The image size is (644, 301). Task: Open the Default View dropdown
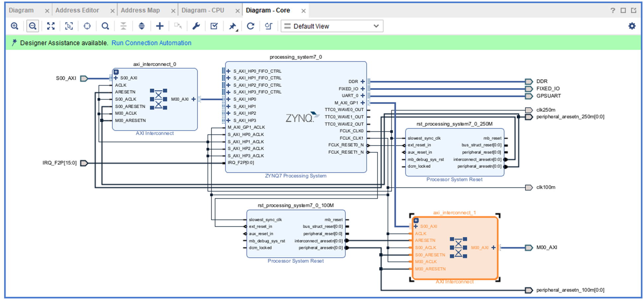[x=332, y=26]
